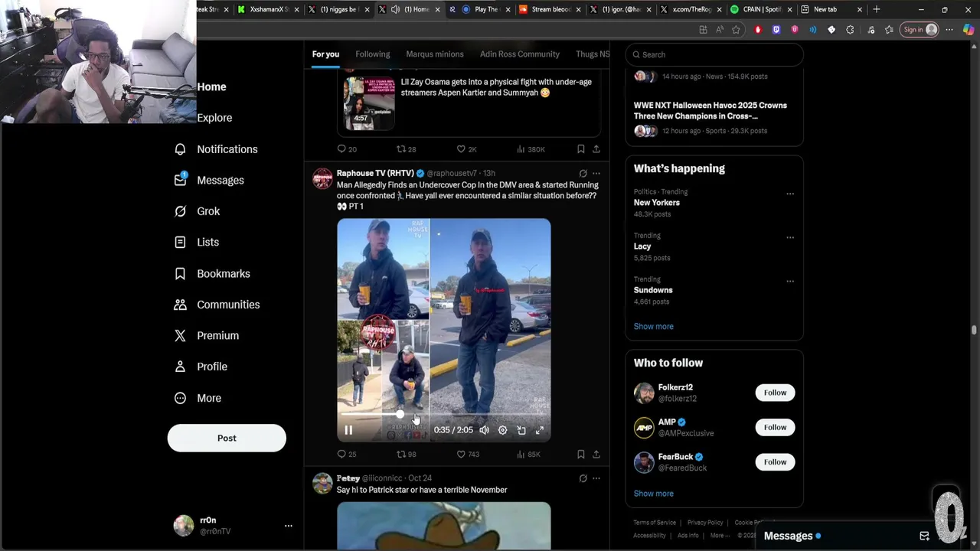Viewport: 980px width, 551px height.
Task: Repost the Raphouse TV post
Action: pos(407,454)
